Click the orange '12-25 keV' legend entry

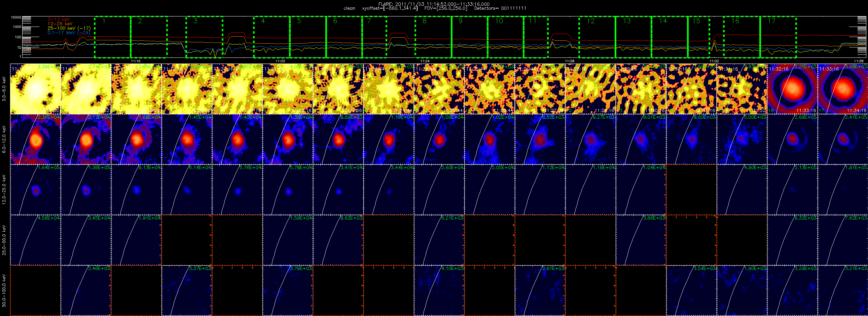pyautogui.click(x=60, y=24)
